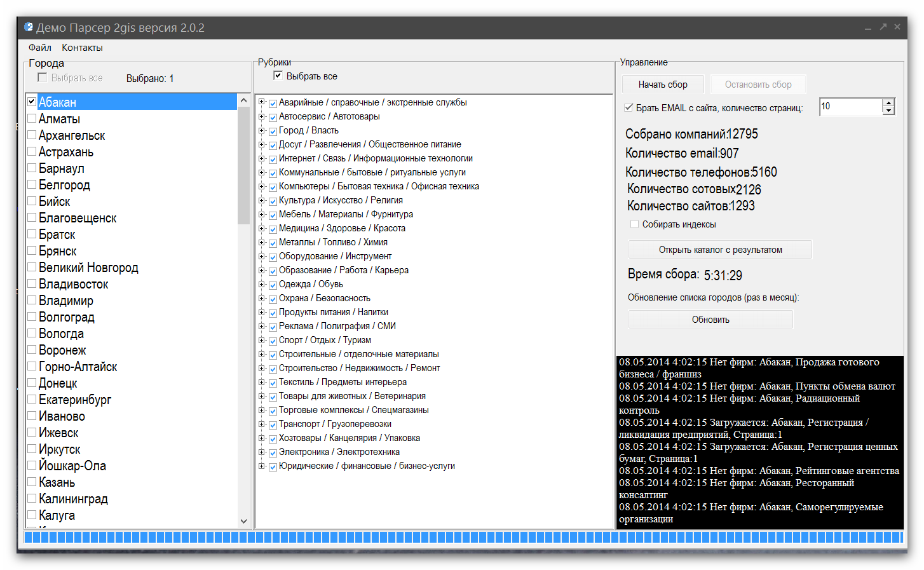The image size is (924, 570).
Task: Toggle 'Выбрать все' for rubrics
Action: [x=278, y=76]
